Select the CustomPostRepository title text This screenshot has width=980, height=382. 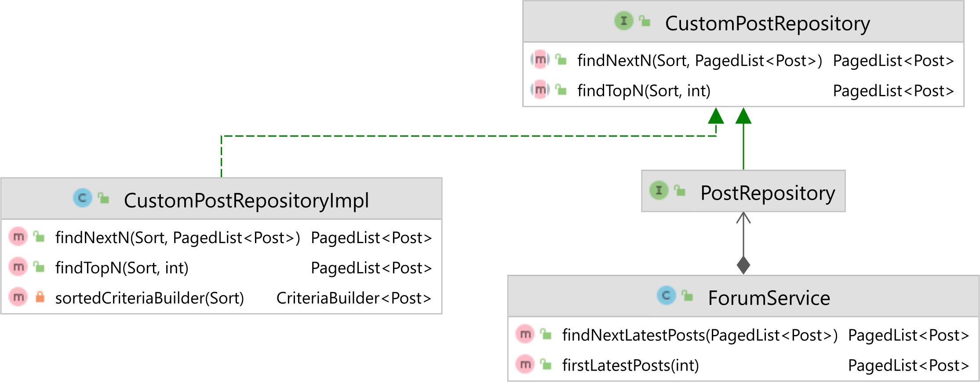pos(767,23)
